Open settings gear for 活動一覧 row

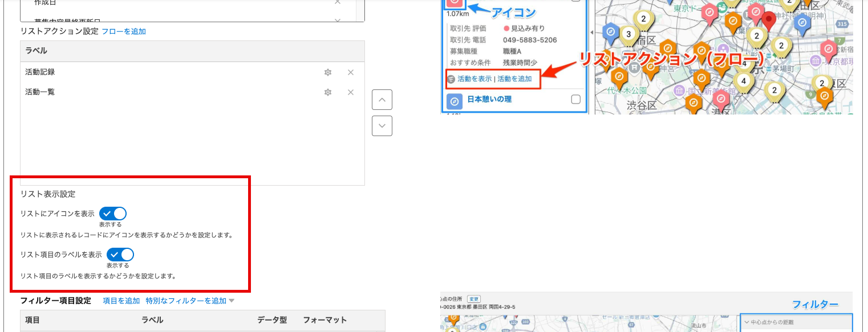pyautogui.click(x=328, y=92)
